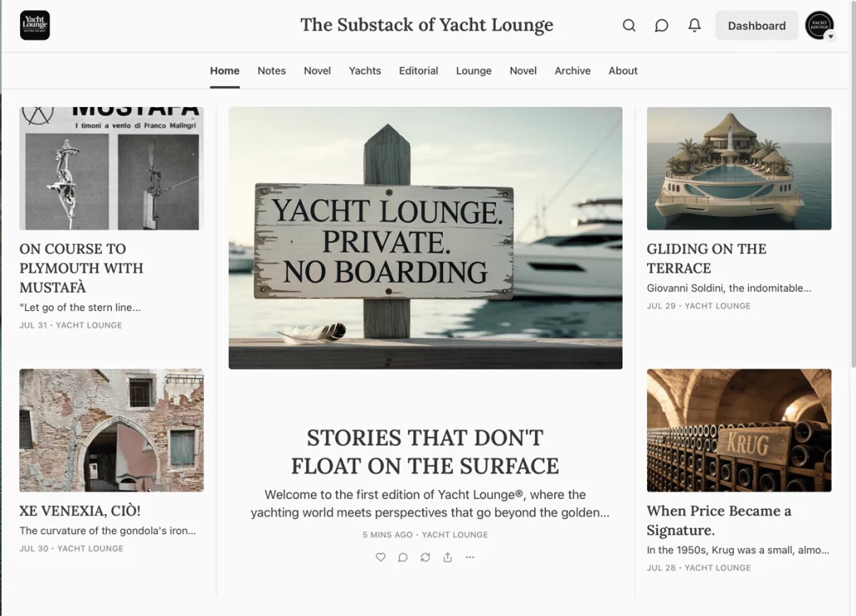
Task: Visit the About tab
Action: tap(623, 71)
